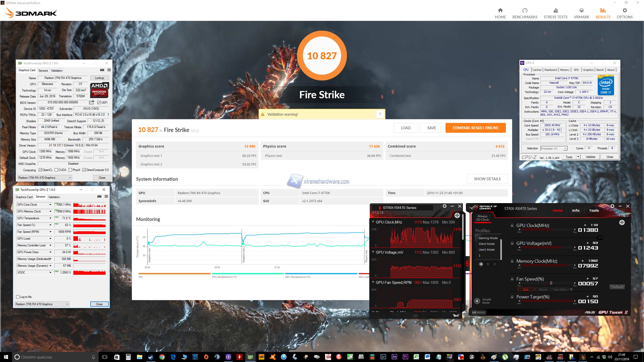Image resolution: width=644 pixels, height=362 pixels.
Task: Open the Processor #1 selection dropdown
Action: click(x=554, y=149)
